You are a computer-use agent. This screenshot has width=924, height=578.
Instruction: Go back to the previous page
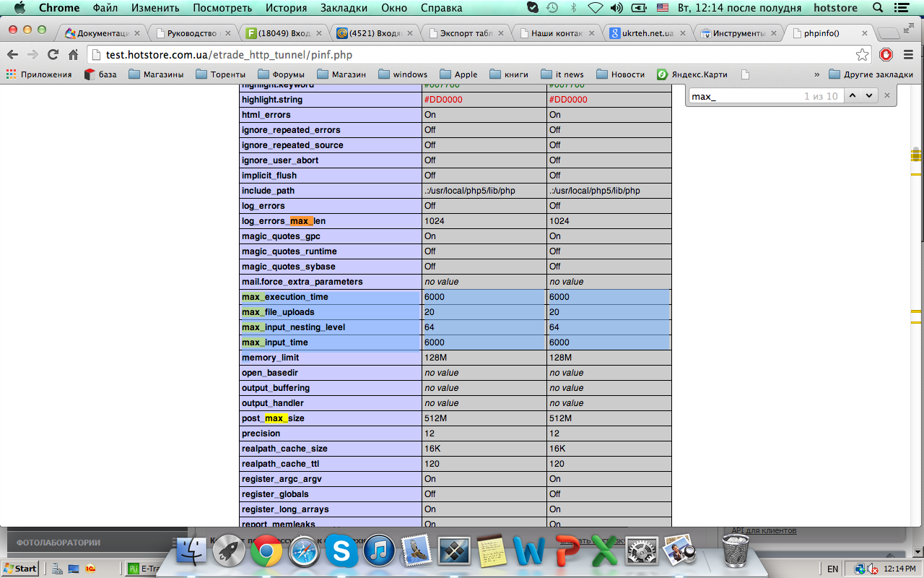coord(12,55)
